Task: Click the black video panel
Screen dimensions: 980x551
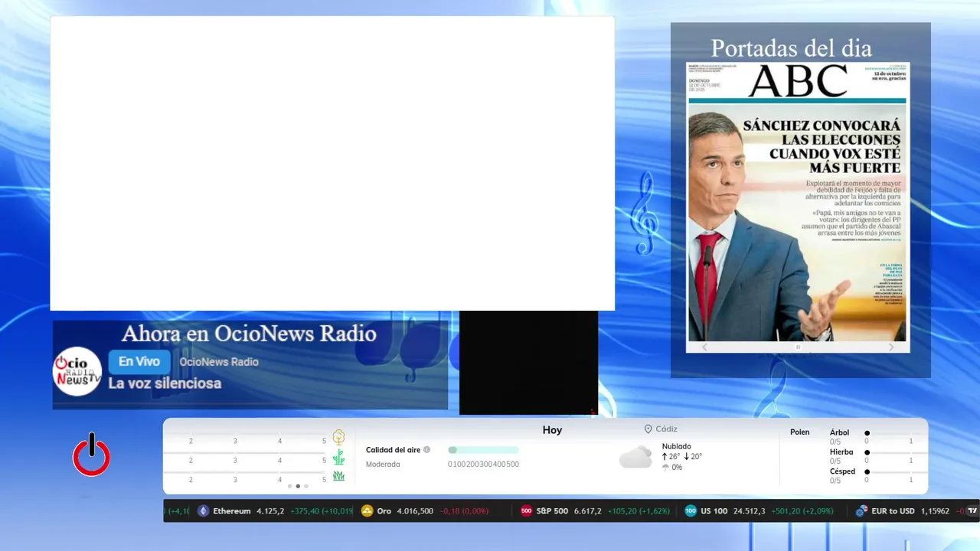Action: (x=528, y=363)
